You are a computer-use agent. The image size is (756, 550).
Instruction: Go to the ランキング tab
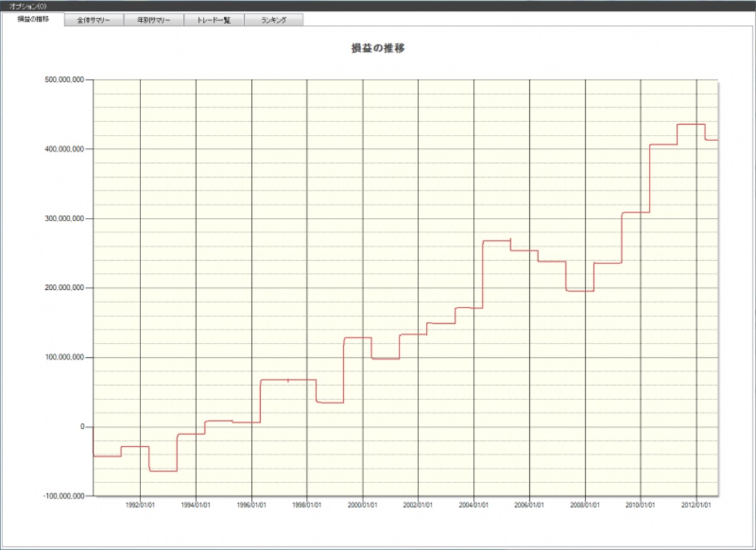click(x=274, y=20)
